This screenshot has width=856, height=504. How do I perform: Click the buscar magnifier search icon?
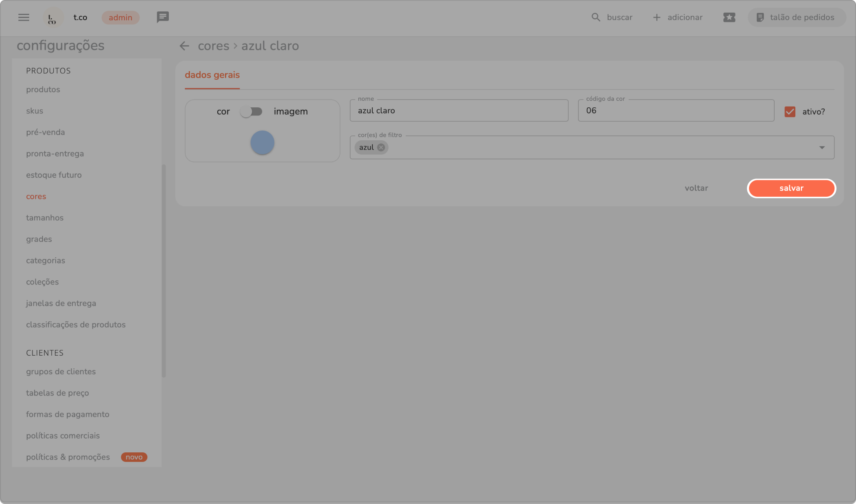(x=596, y=17)
